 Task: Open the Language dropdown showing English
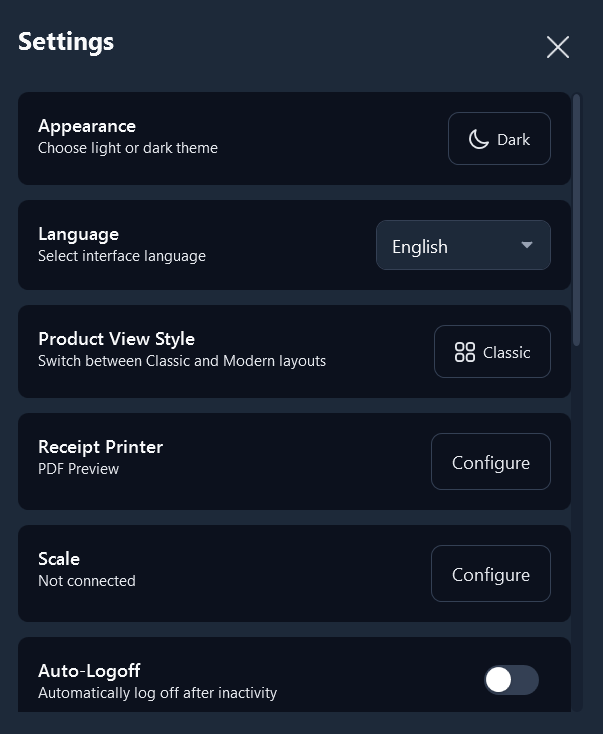pos(462,246)
